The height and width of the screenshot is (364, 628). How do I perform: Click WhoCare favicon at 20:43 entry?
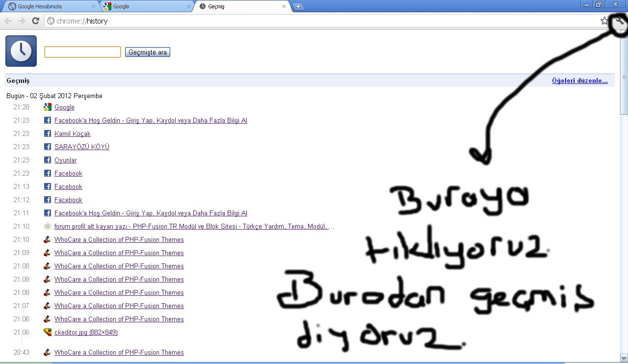tap(48, 352)
